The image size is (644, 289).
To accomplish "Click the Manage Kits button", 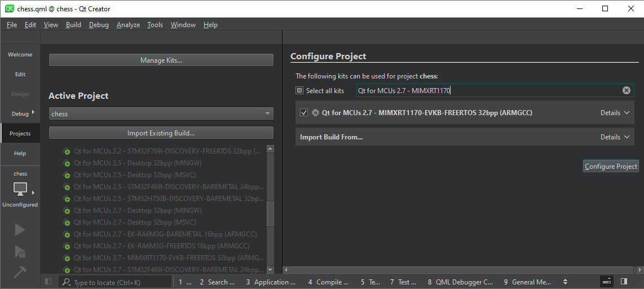I will point(161,60).
